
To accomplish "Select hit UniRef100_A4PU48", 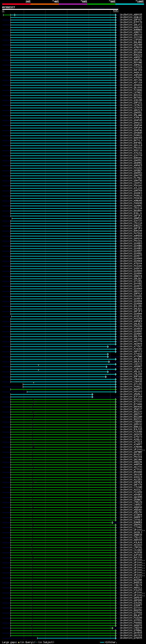I will tap(131, 75).
